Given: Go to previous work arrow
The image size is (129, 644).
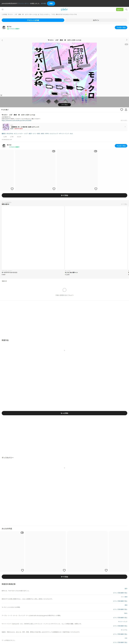Looking at the screenshot, I should coord(2,40).
